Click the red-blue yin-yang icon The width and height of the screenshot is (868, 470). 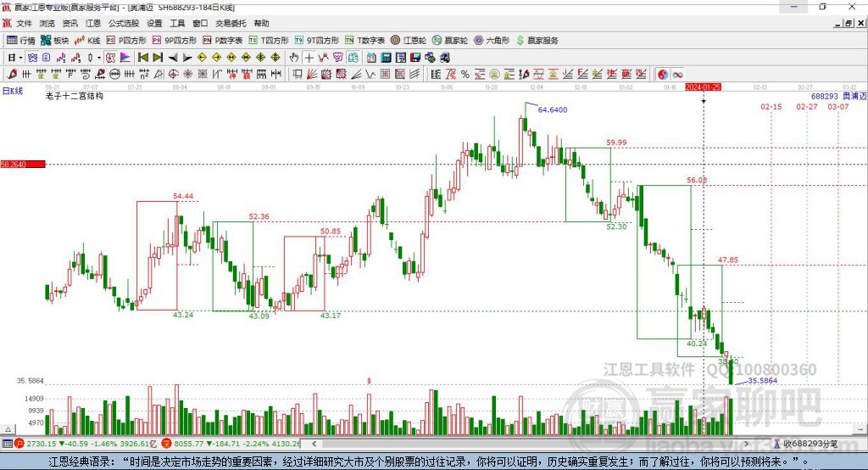click(663, 75)
